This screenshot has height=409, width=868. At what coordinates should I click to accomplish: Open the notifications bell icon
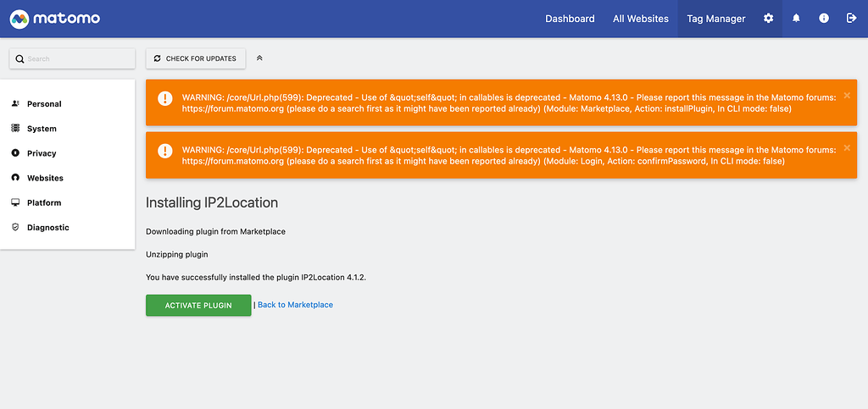tap(796, 19)
